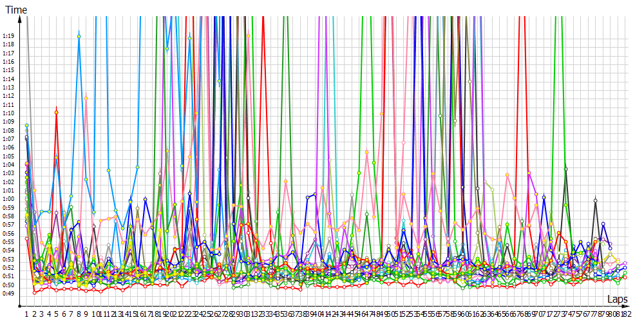Select pink data point at 1:05 near lap 46
Screen dimensions: 644x322
366,153
